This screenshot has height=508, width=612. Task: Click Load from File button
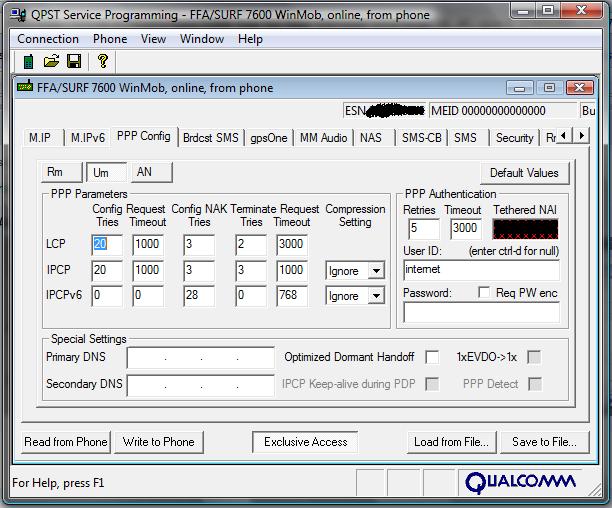pyautogui.click(x=451, y=442)
